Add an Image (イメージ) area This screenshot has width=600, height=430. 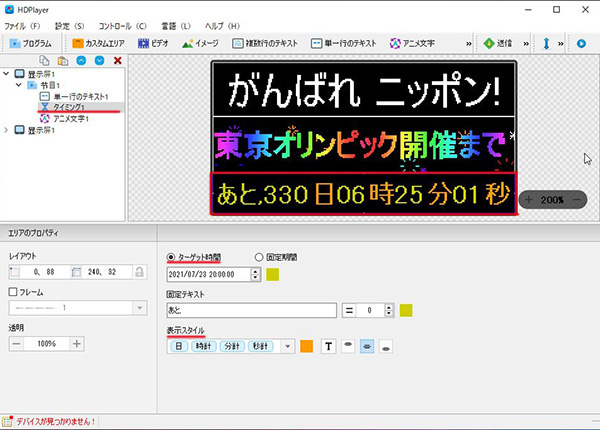[x=200, y=44]
